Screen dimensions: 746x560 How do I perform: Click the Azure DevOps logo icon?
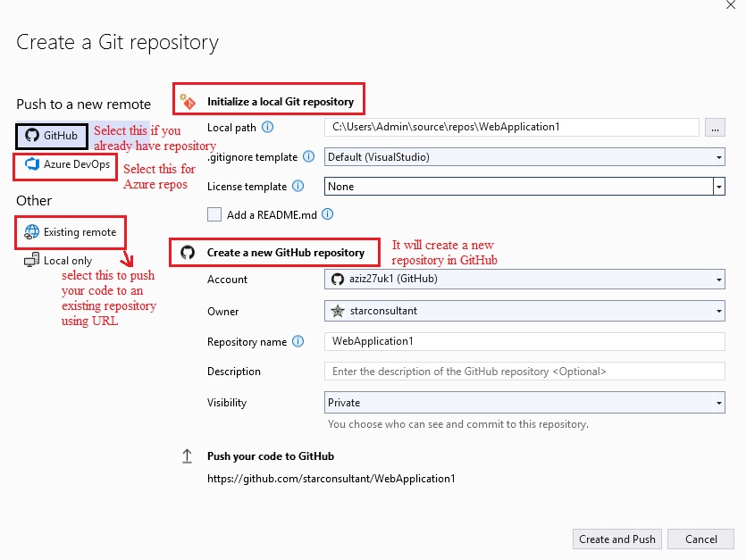(32, 164)
